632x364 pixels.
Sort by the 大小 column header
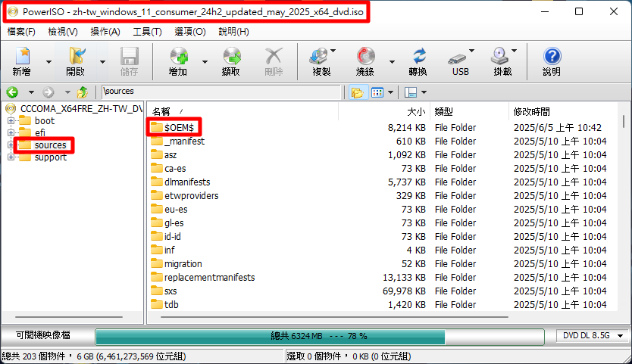pos(383,111)
